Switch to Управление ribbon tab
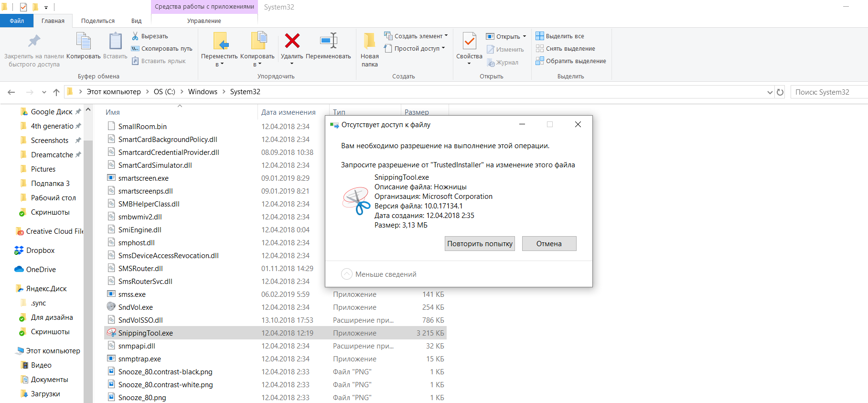 pos(204,21)
